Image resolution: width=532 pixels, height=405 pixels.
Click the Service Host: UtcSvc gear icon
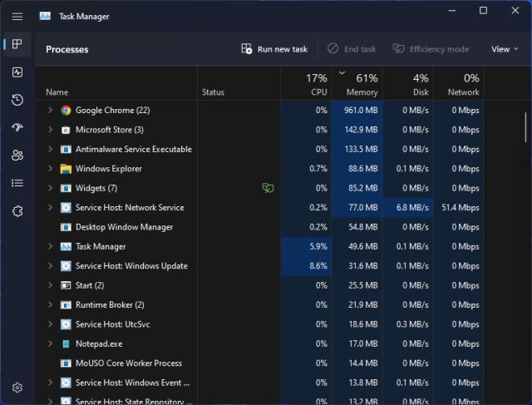pos(66,324)
